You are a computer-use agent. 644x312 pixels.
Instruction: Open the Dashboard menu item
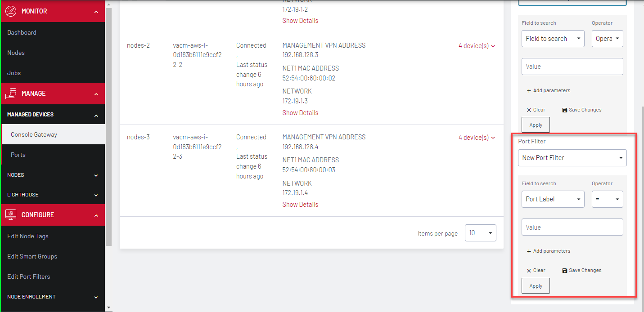[22, 32]
